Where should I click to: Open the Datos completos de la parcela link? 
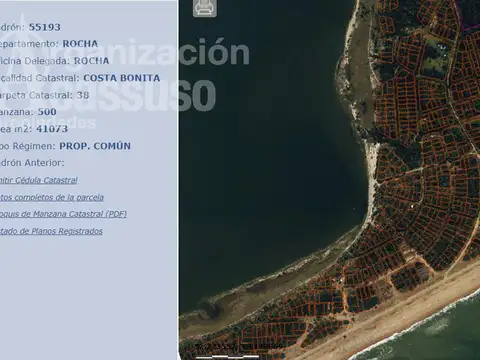coord(52,197)
